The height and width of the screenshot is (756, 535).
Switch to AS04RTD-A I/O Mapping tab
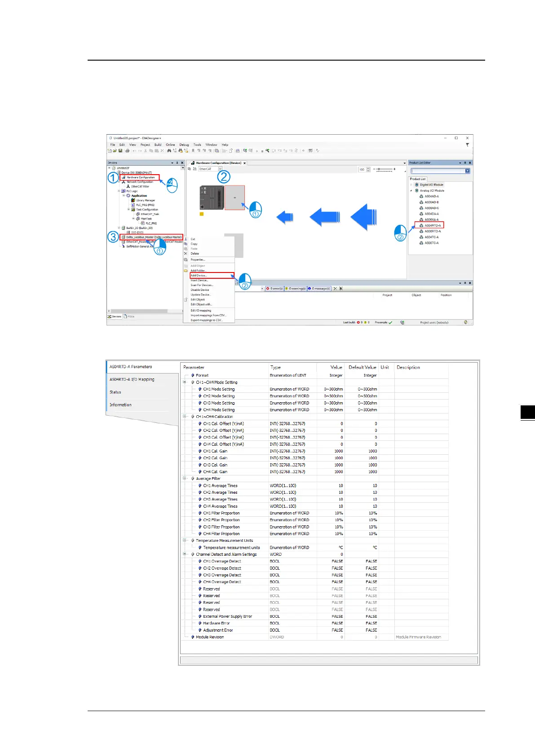(x=132, y=379)
